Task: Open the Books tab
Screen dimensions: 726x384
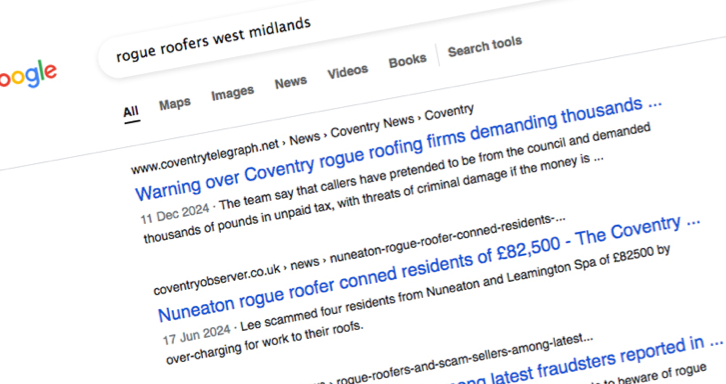Action: (x=407, y=61)
